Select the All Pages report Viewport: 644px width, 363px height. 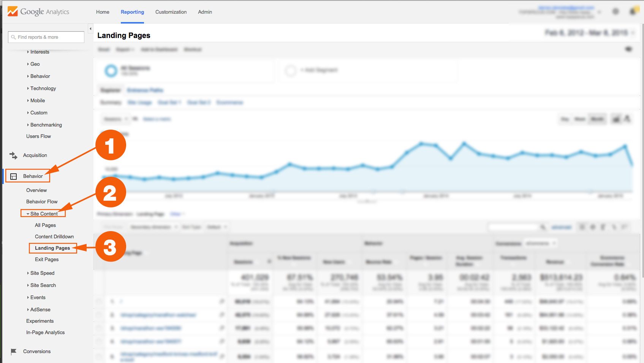click(x=45, y=225)
